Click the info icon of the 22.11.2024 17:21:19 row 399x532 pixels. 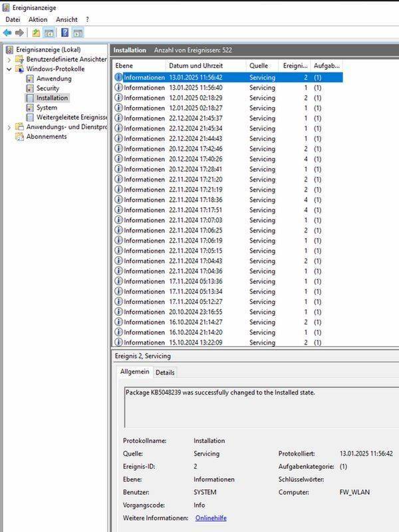tap(118, 190)
